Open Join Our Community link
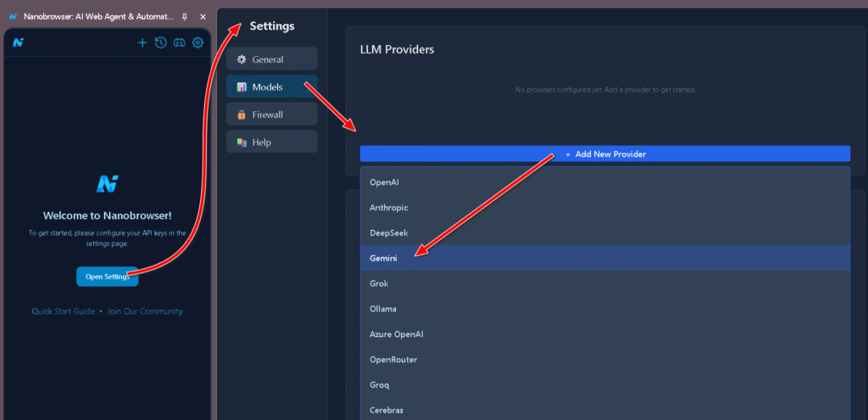This screenshot has width=868, height=420. click(145, 311)
